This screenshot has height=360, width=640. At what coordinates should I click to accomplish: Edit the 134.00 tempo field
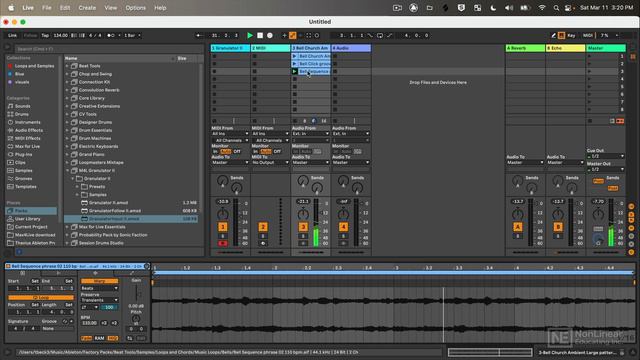coord(60,36)
